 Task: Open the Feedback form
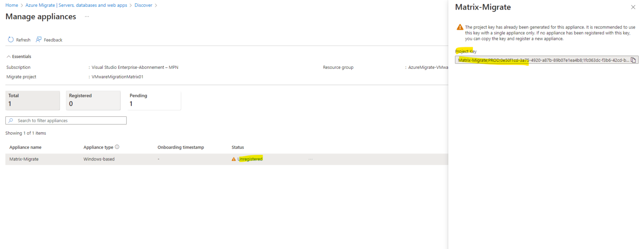pos(49,39)
